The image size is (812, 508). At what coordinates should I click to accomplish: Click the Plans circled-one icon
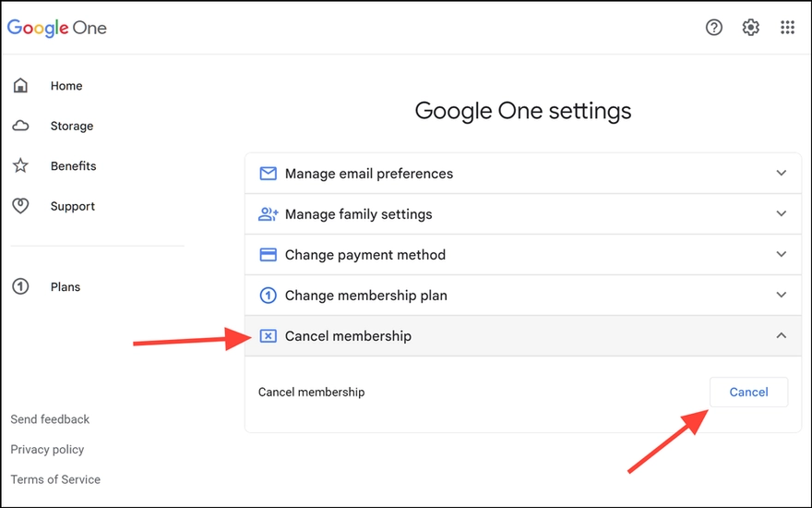point(20,287)
